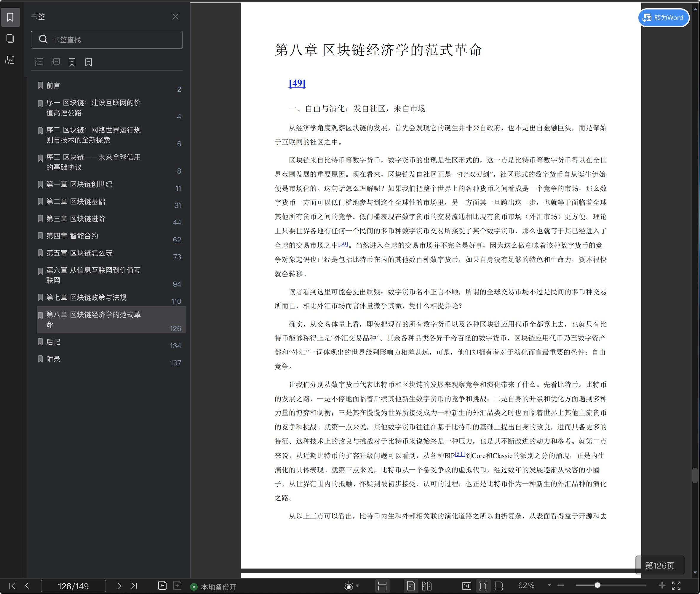Click the 第126页 page indicator

(660, 565)
